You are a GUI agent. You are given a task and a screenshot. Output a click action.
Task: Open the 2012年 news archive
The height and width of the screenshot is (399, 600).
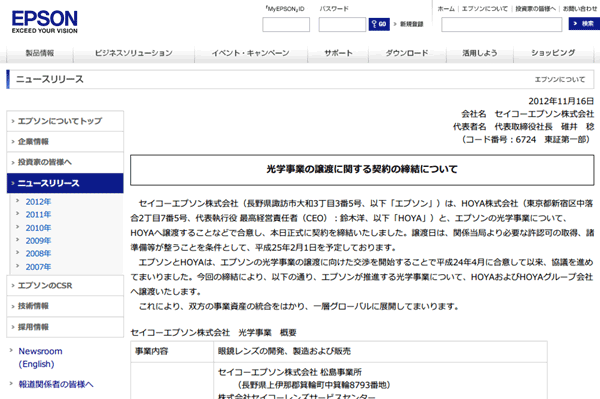tap(38, 202)
